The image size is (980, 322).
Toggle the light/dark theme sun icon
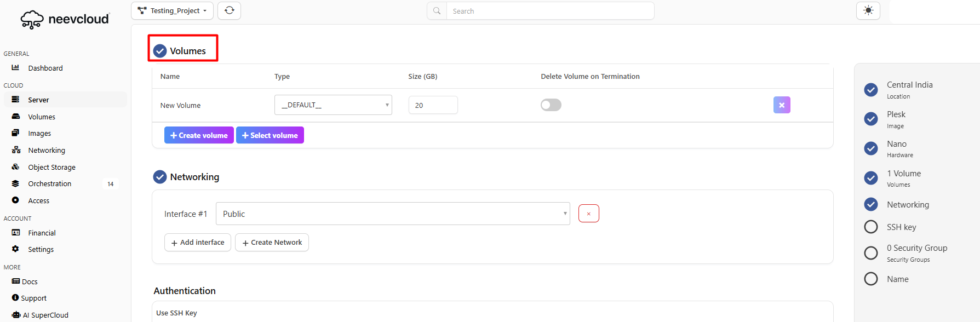868,10
